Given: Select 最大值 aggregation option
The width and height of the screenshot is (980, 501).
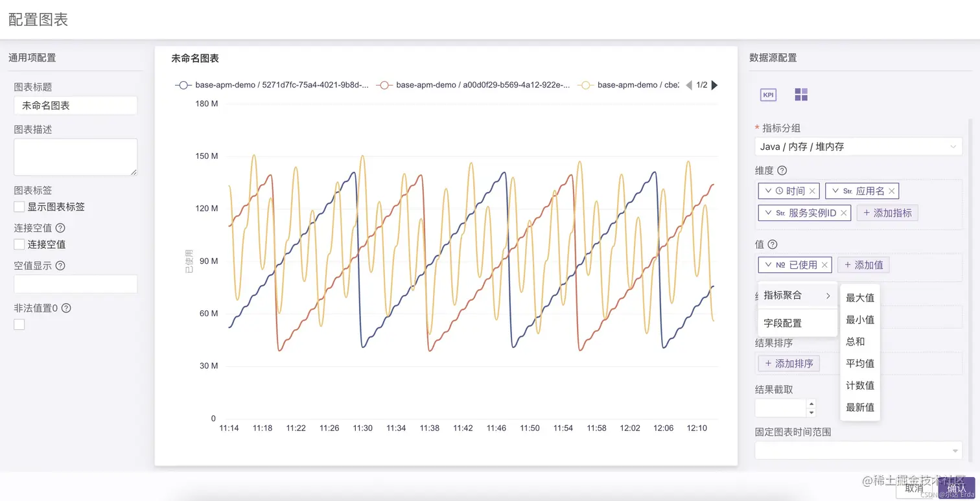Looking at the screenshot, I should 860,297.
